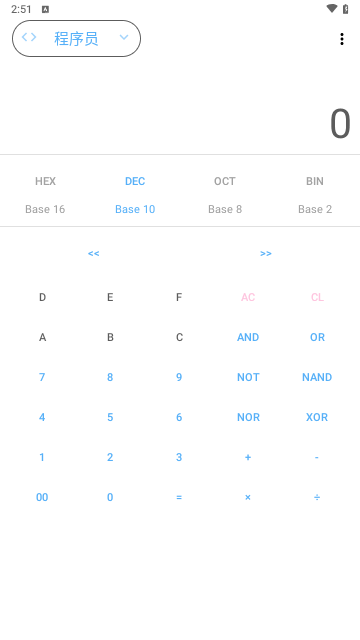Tap the multiplication × key

click(248, 497)
